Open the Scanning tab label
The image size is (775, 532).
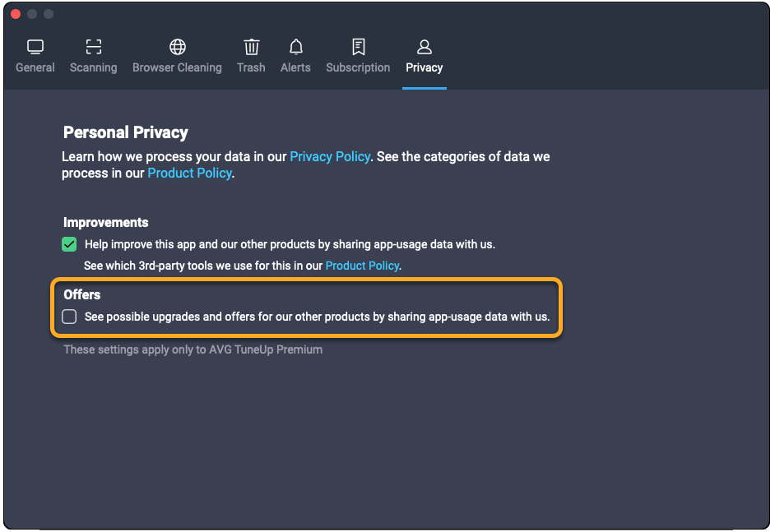[x=93, y=67]
